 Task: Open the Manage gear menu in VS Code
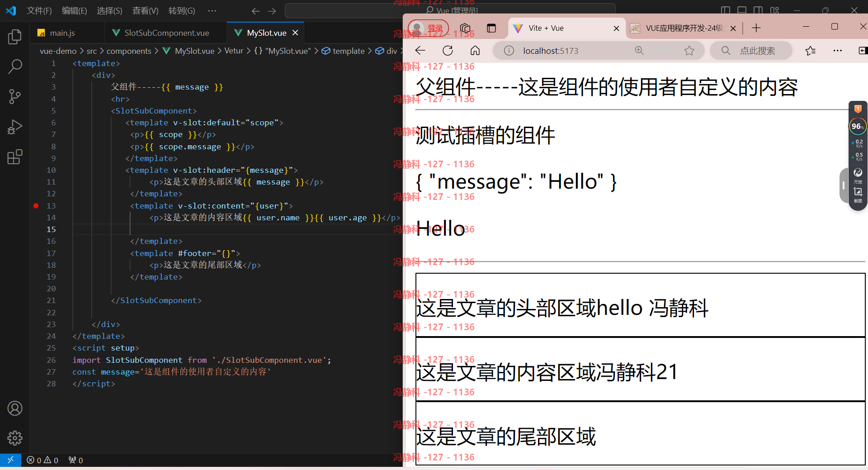(x=14, y=438)
